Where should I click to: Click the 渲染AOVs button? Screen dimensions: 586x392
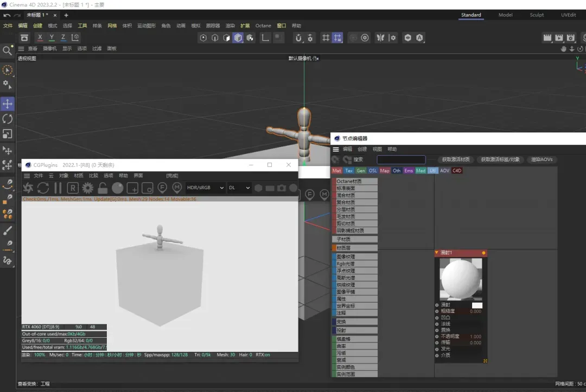point(542,159)
